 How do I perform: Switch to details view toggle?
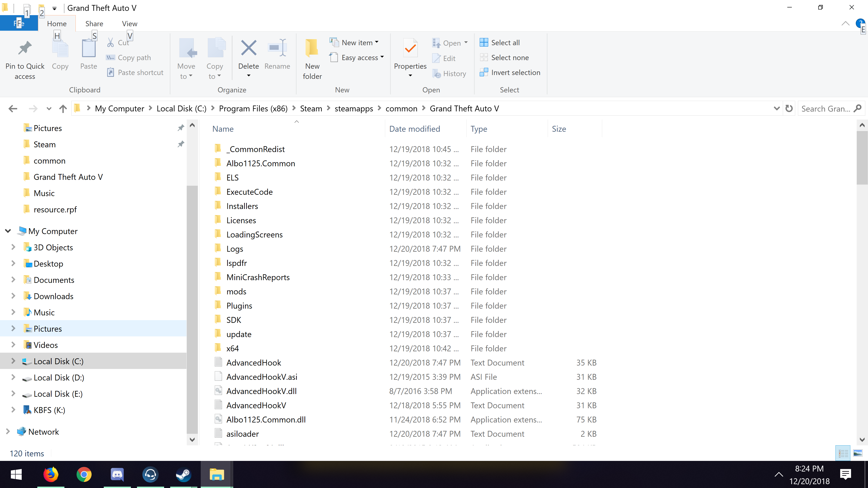[843, 453]
